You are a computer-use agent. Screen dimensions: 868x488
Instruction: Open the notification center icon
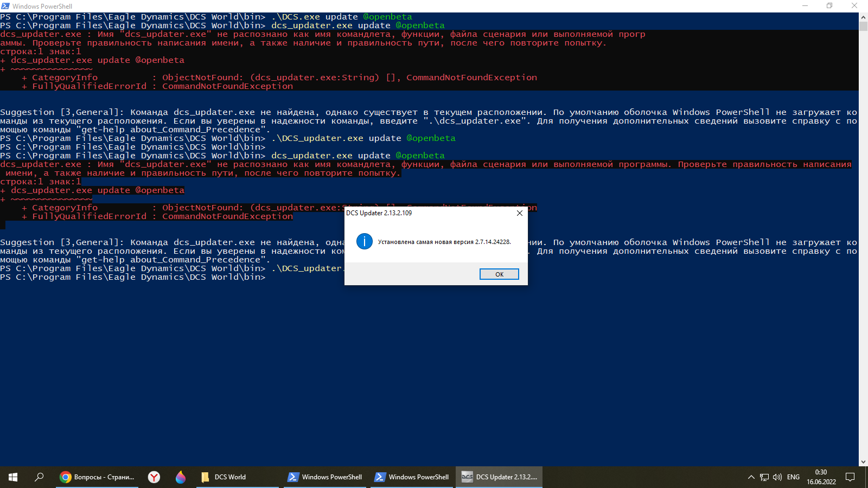[850, 477]
